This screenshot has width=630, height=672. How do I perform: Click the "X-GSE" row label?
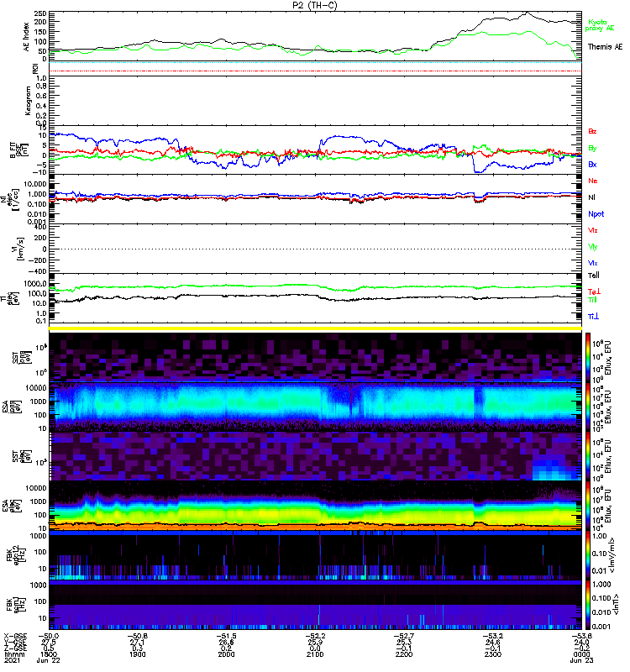click(15, 636)
